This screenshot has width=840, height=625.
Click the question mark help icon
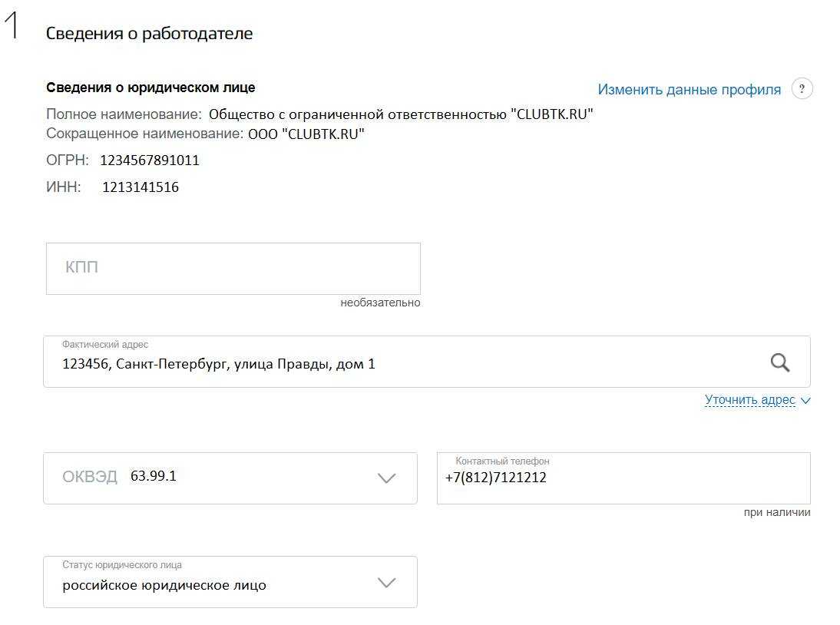[802, 89]
